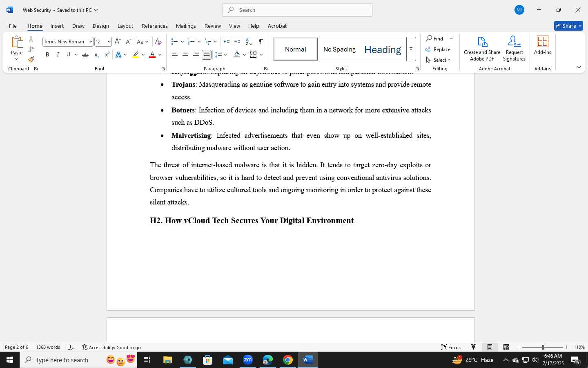The image size is (588, 368).
Task: Center-align the paragraph
Action: [185, 55]
